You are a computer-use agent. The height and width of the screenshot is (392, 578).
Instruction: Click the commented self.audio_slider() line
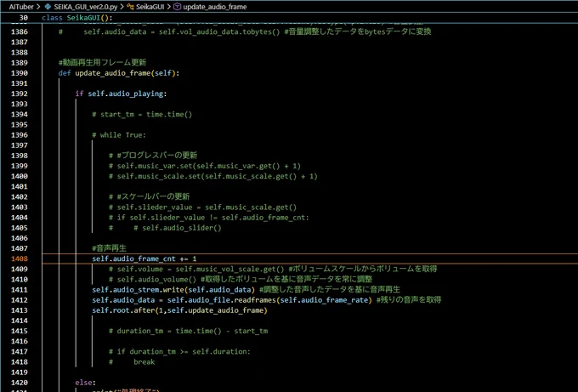tap(165, 228)
